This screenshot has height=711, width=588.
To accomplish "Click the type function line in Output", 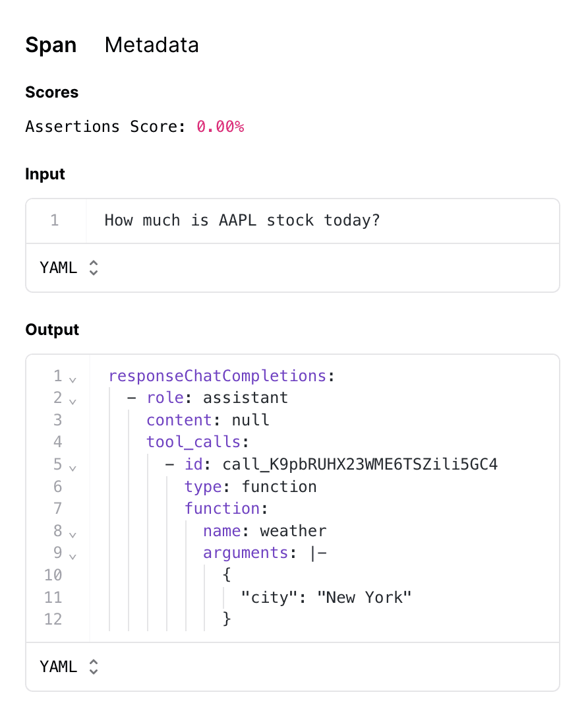I will 250,487.
